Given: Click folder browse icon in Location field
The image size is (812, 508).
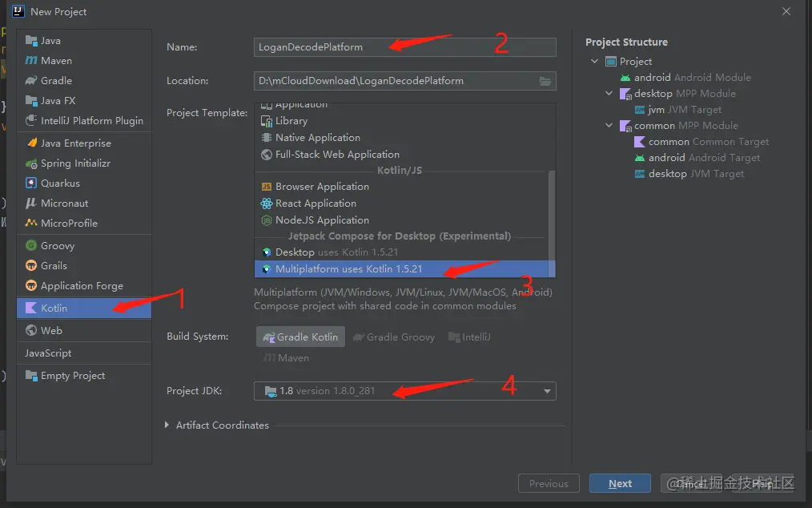Looking at the screenshot, I should point(545,81).
